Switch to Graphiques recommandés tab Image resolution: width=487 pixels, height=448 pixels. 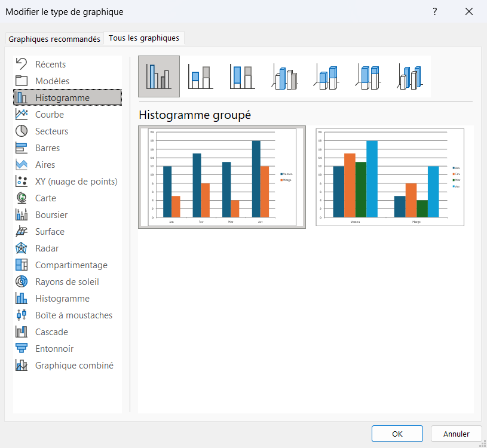[x=54, y=39]
